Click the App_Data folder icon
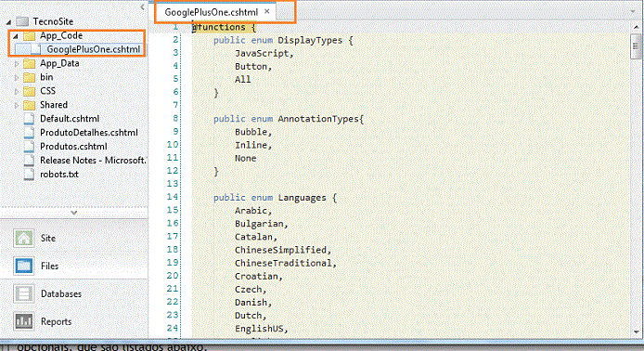 click(29, 63)
